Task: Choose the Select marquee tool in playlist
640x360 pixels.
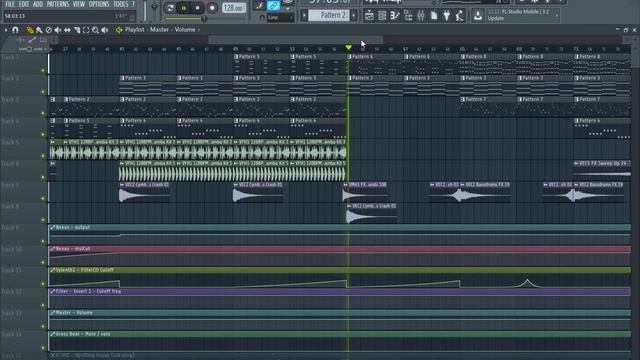Action: 86,30
